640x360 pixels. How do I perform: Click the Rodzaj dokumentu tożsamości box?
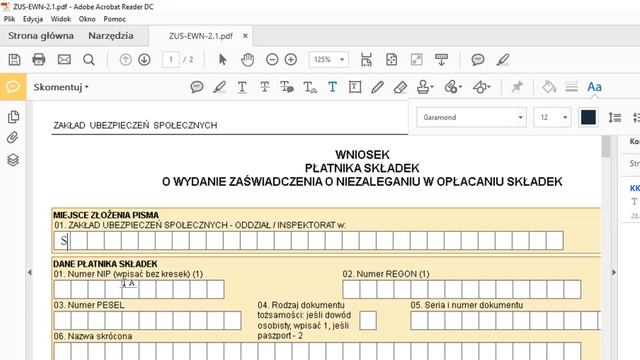368,321
